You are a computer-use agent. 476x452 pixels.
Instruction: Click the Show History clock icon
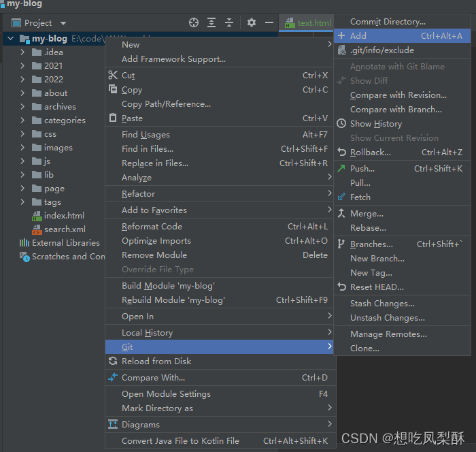tap(341, 123)
